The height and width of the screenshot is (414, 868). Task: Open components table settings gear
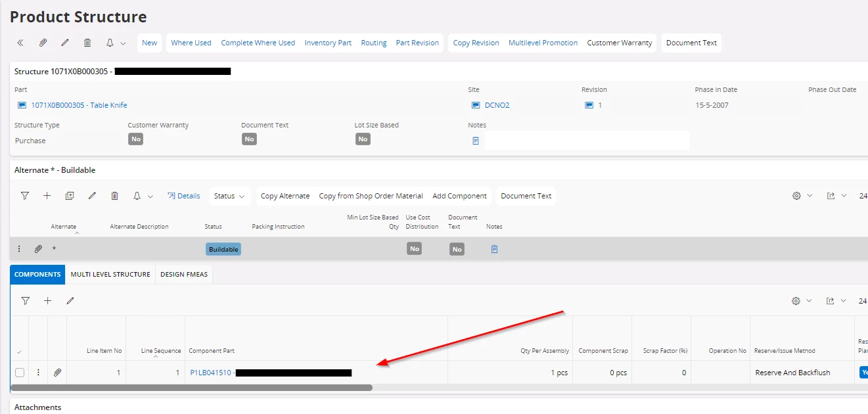point(796,300)
